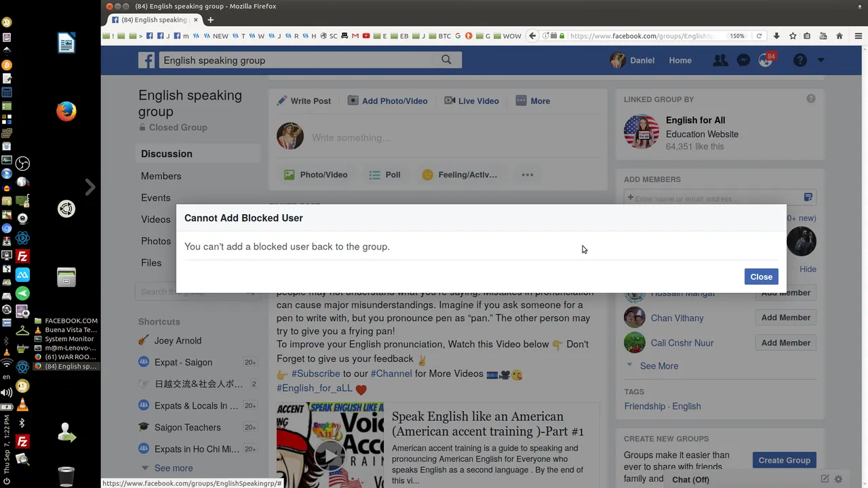The image size is (868, 488).
Task: Click the Firefox icon on the desktop
Action: [x=66, y=111]
